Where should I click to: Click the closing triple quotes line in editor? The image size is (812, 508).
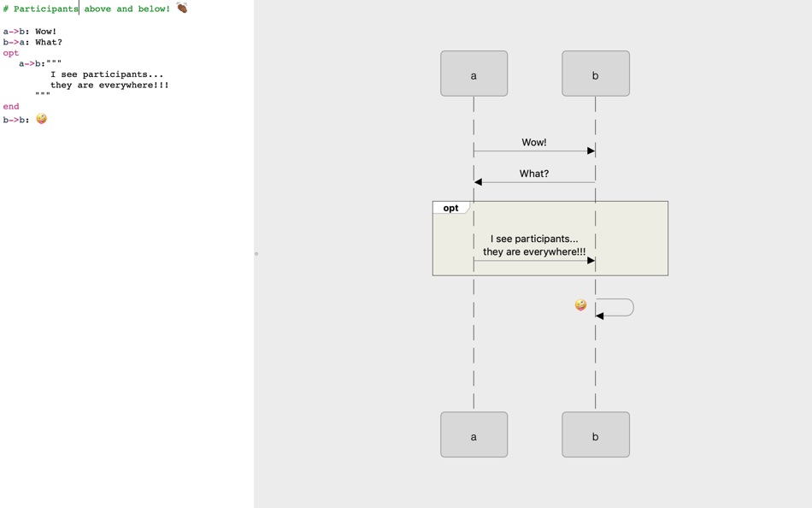click(43, 94)
